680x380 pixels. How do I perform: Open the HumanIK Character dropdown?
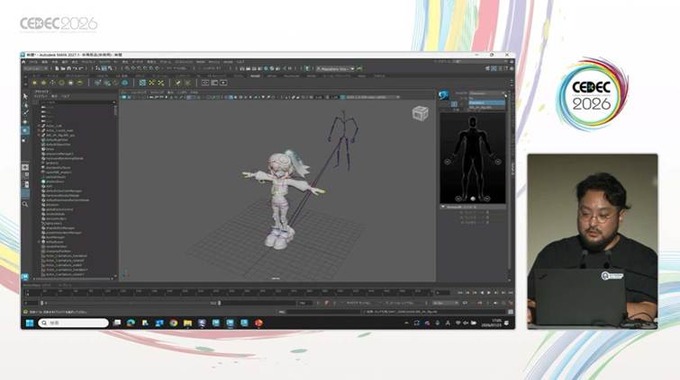(487, 93)
